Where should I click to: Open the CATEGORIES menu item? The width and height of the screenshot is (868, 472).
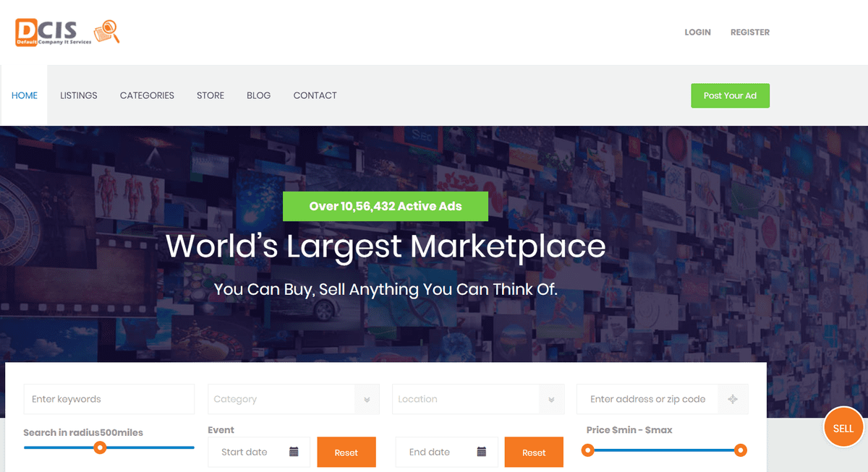(147, 95)
